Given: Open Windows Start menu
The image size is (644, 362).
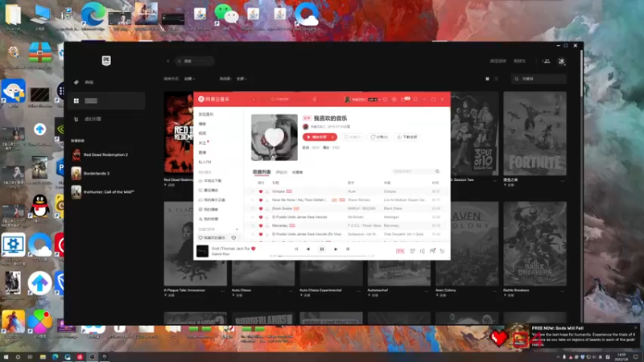Looking at the screenshot, I should click(x=6, y=357).
